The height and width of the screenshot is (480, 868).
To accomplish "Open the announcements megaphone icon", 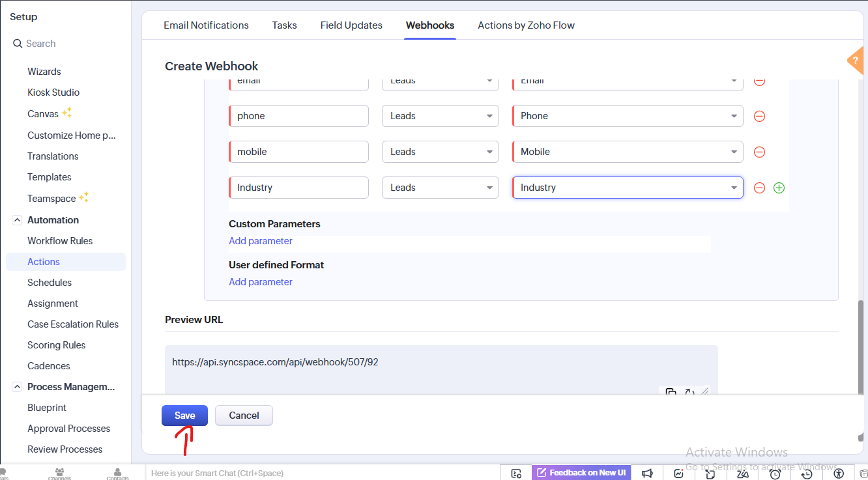I will [x=647, y=473].
